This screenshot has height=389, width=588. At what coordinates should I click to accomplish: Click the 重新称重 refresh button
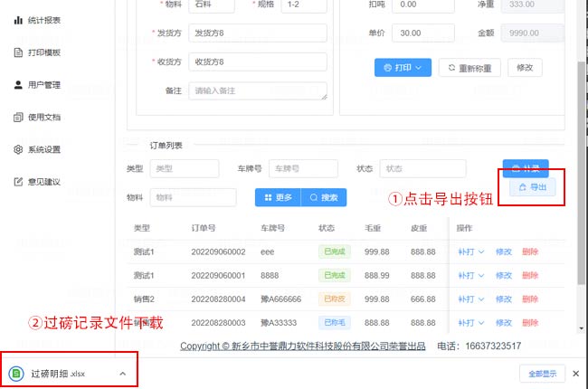click(x=470, y=68)
